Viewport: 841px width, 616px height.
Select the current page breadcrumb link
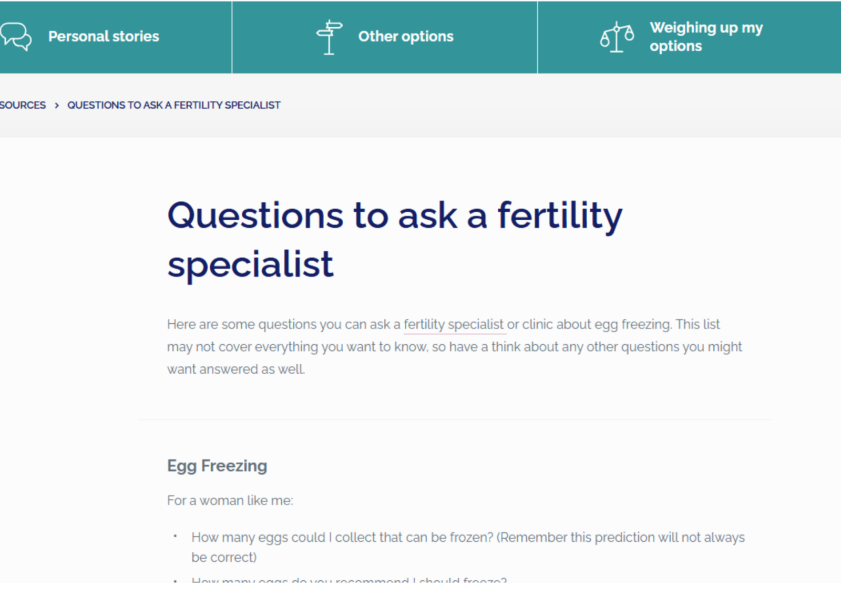(173, 105)
